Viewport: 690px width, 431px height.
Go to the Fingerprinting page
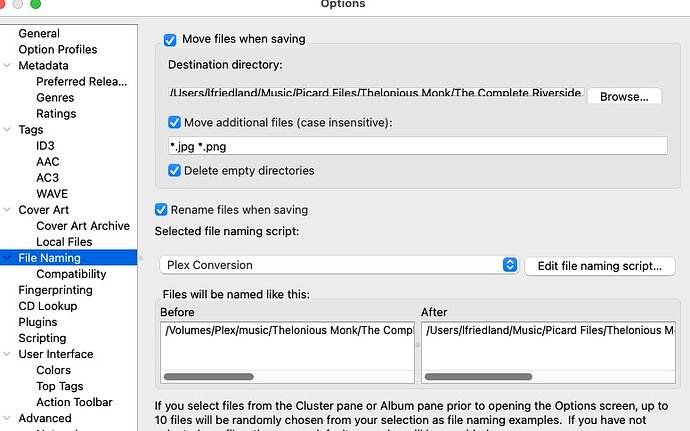click(x=55, y=290)
